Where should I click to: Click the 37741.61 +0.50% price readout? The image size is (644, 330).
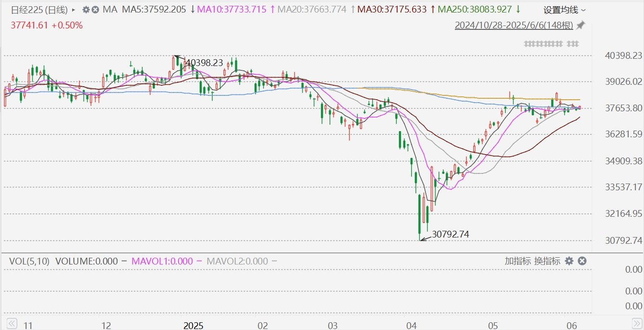coord(47,26)
